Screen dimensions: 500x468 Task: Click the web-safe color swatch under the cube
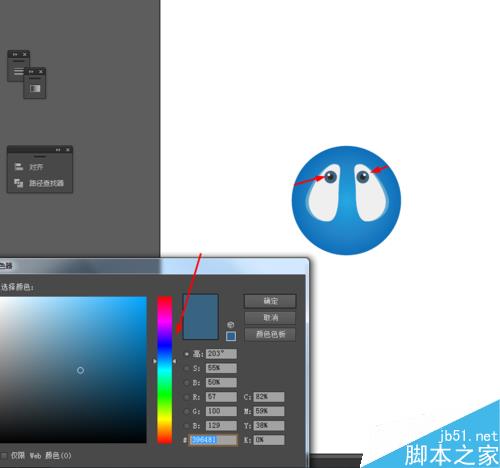[x=231, y=336]
